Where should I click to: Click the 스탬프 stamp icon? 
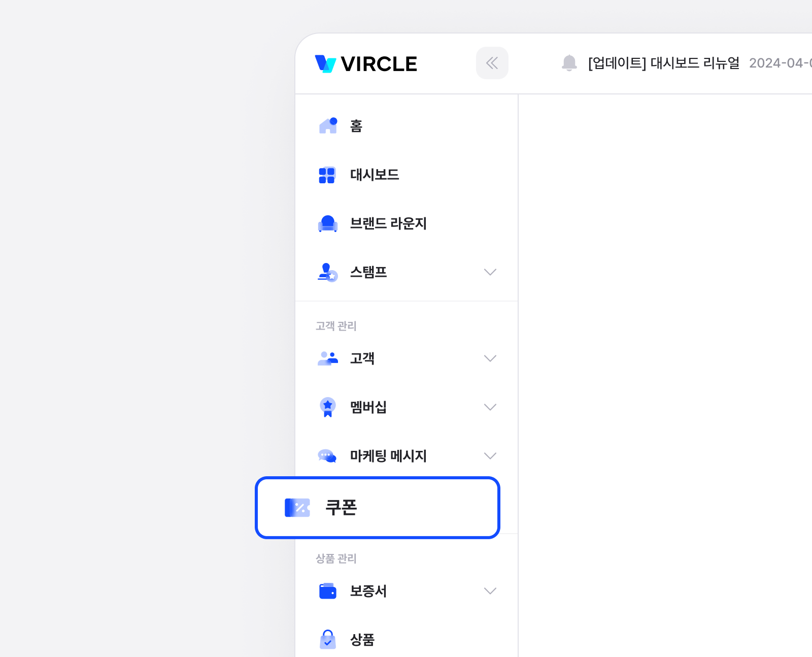click(x=328, y=272)
